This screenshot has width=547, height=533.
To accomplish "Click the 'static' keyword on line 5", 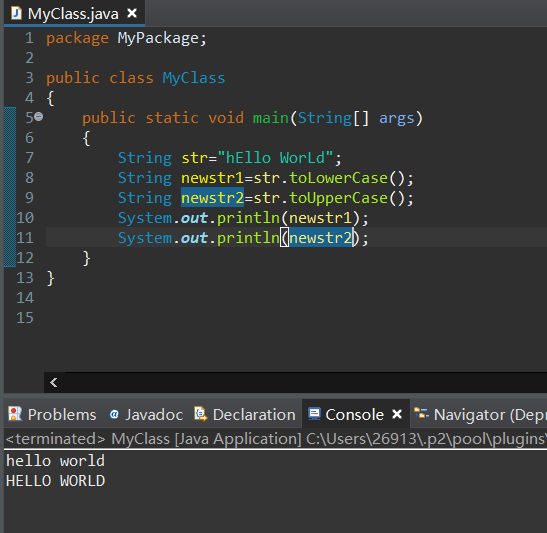I will point(172,118).
